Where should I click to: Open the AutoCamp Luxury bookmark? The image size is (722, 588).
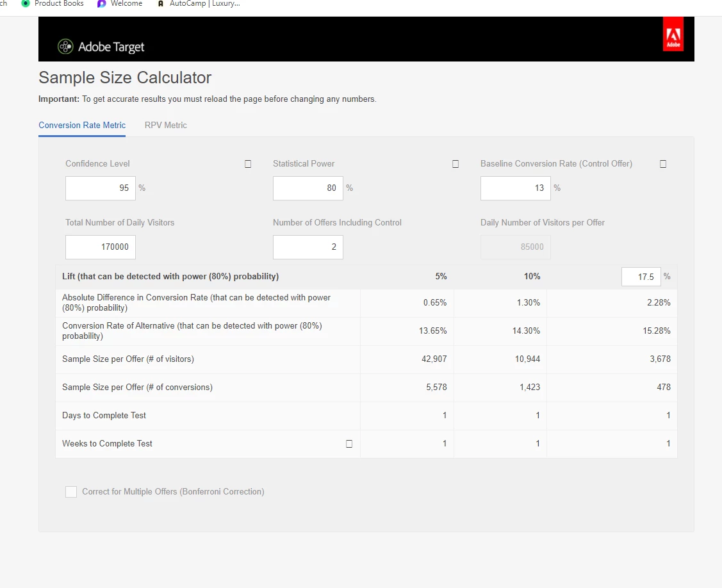[199, 4]
